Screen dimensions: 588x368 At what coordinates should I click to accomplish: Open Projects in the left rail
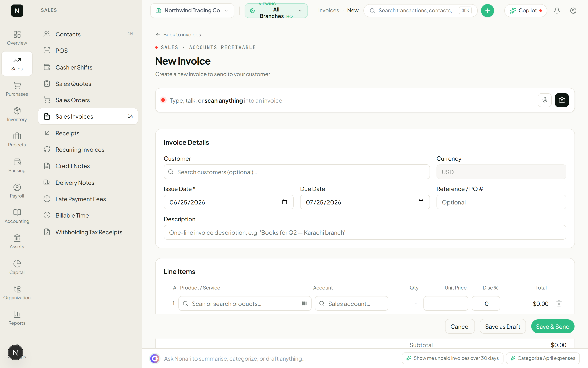pyautogui.click(x=17, y=140)
